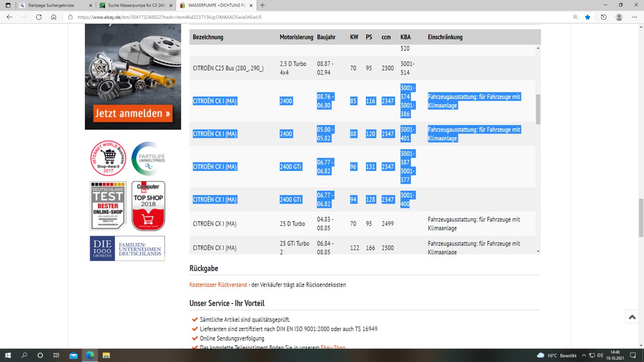Click the Jetzt anmelden banner button

[133, 113]
